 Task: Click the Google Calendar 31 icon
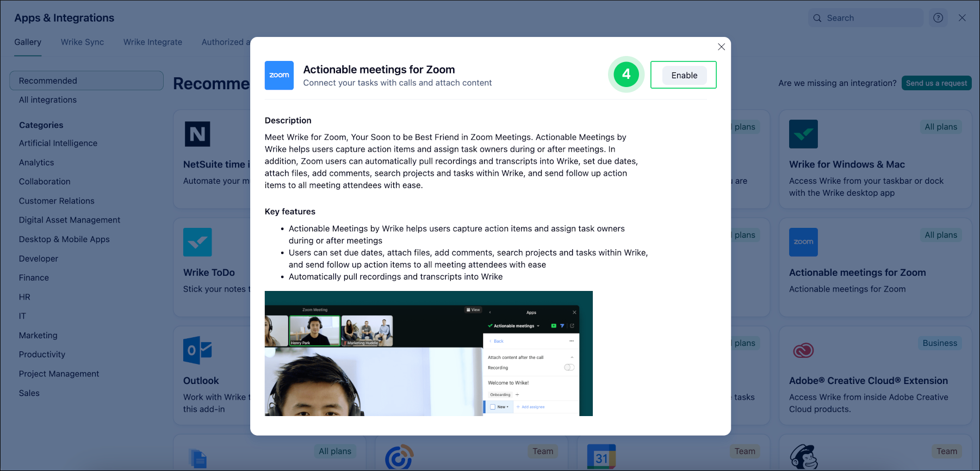coord(601,457)
